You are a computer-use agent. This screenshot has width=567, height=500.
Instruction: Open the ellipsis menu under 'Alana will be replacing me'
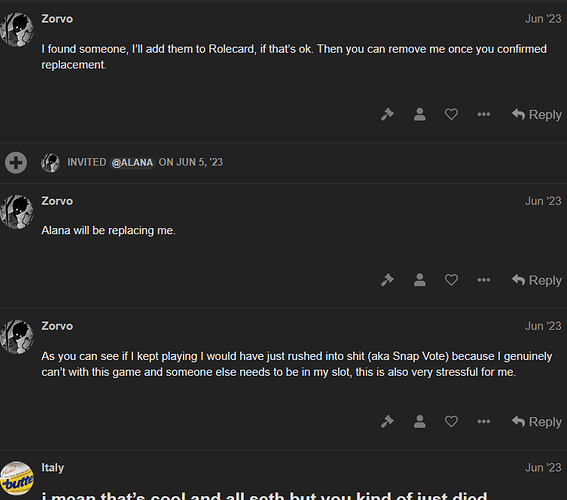[483, 280]
